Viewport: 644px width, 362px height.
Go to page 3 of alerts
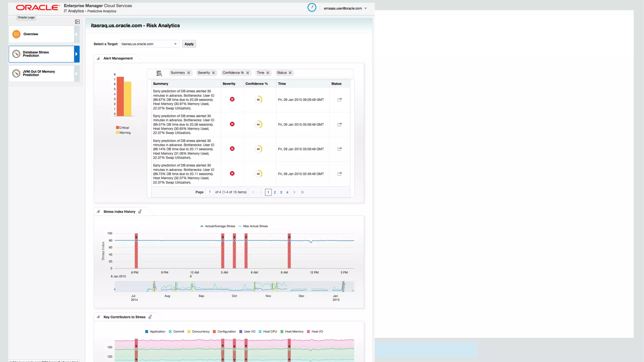[281, 192]
